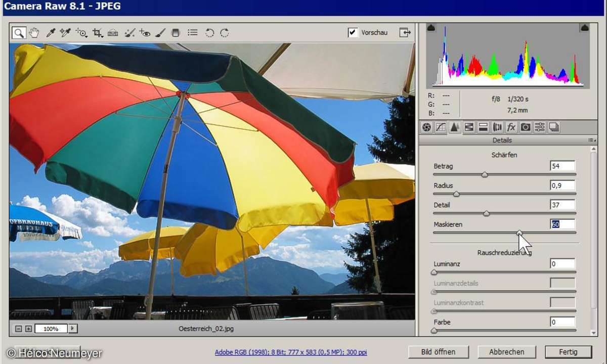Click the Radius value field
This screenshot has width=607, height=364.
[x=562, y=186]
